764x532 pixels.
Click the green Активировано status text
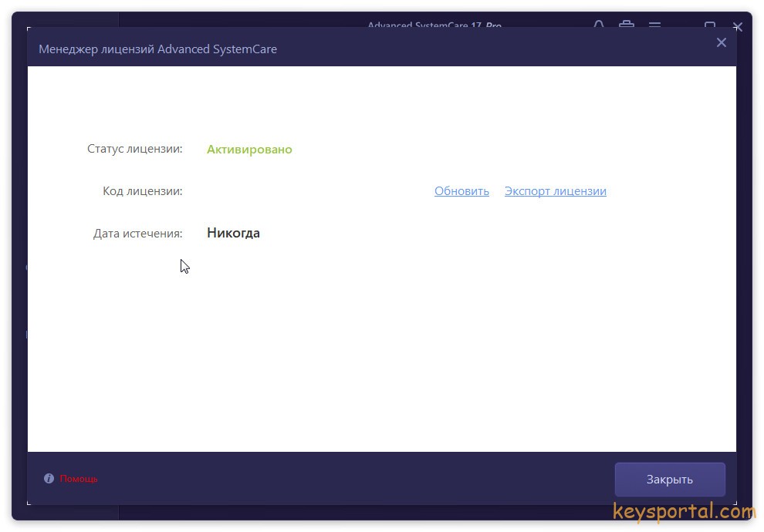click(249, 149)
